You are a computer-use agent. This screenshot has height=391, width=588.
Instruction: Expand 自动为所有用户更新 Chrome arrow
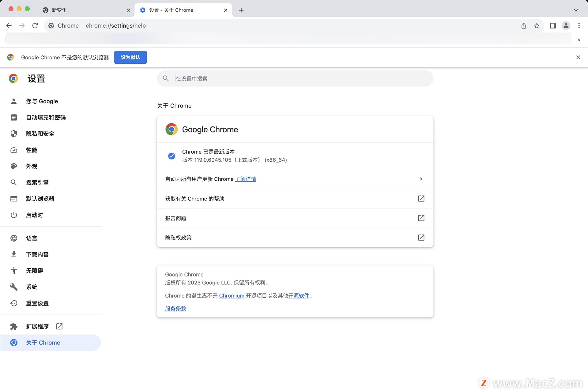point(421,179)
